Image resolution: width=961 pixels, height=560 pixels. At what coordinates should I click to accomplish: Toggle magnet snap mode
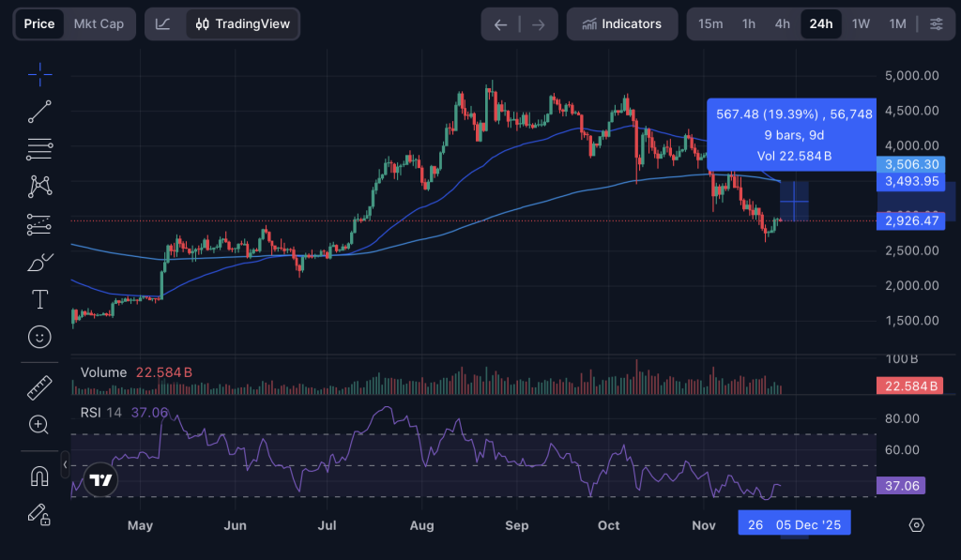coord(38,477)
